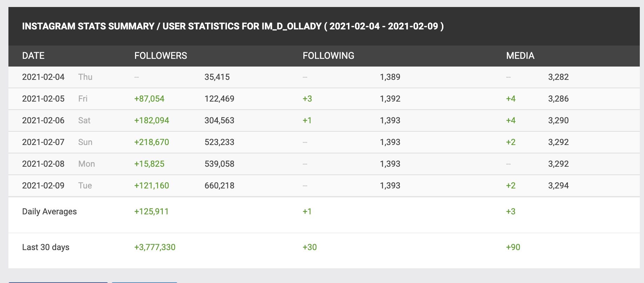
Task: Select the +3,777,330 thirty-day followers total
Action: [155, 247]
